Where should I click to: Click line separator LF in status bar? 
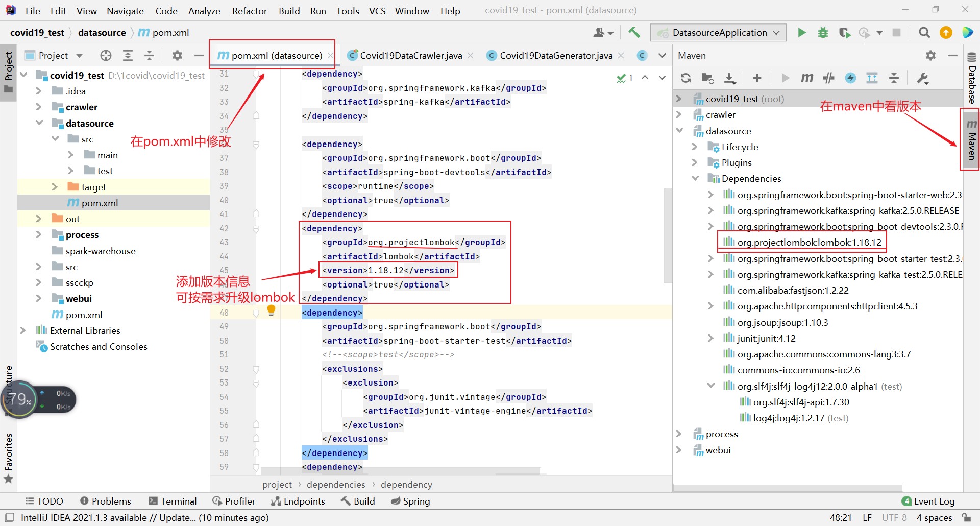point(867,517)
